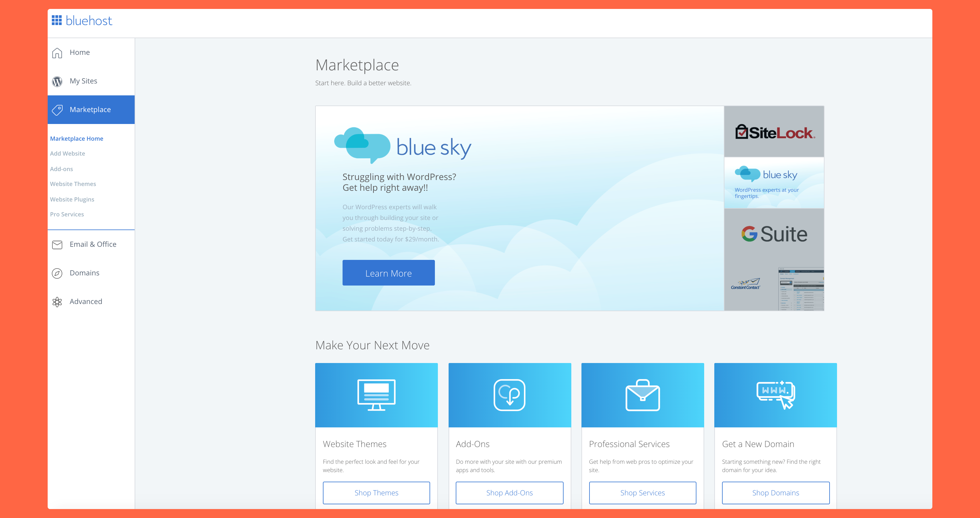Click the cloud download icon on Add-Ons card
Image resolution: width=980 pixels, height=518 pixels.
[509, 395]
